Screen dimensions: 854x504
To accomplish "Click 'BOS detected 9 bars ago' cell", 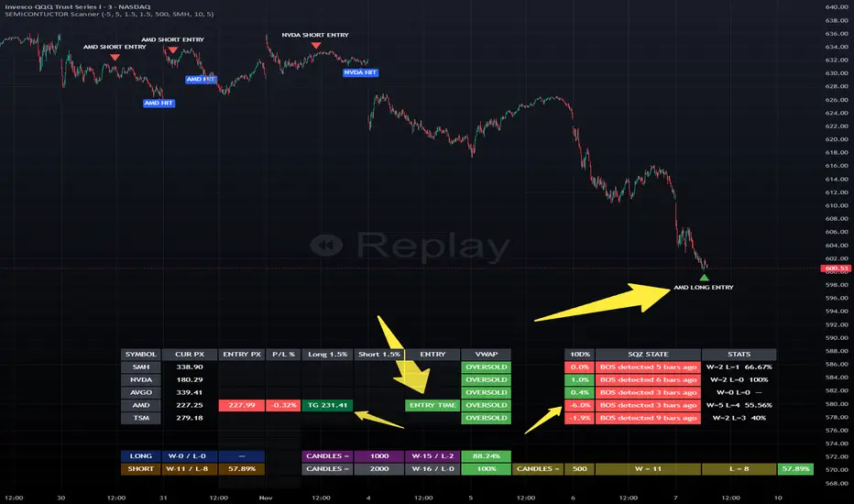I will (x=648, y=418).
